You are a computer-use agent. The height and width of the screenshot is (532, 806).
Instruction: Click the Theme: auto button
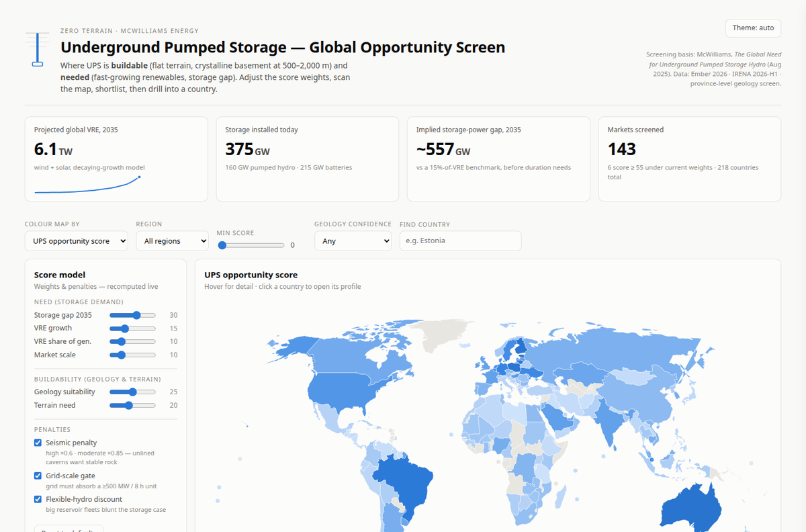(x=753, y=28)
